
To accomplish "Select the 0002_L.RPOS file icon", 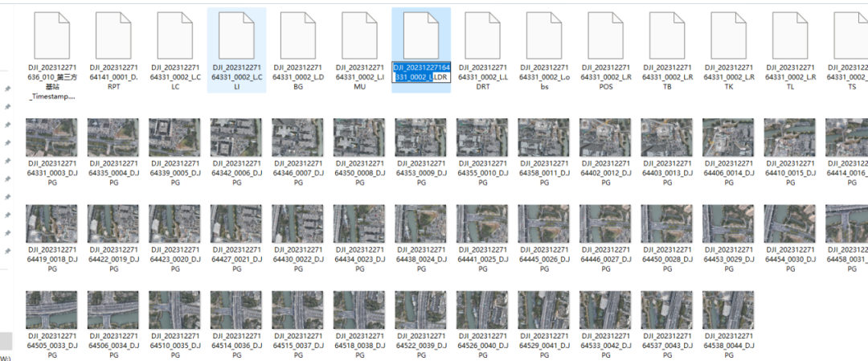I will [606, 35].
